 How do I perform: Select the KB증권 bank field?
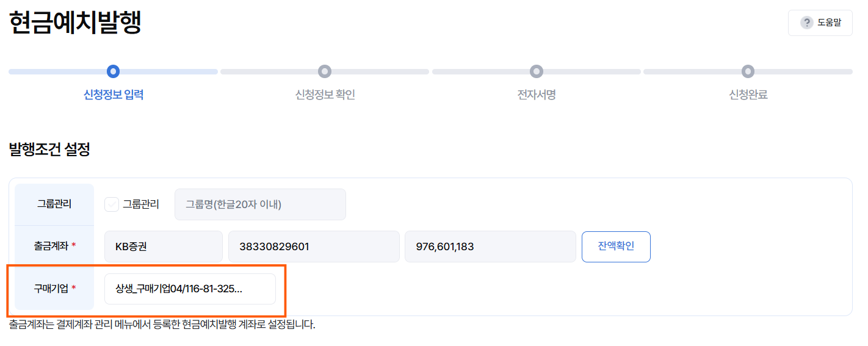pos(164,247)
